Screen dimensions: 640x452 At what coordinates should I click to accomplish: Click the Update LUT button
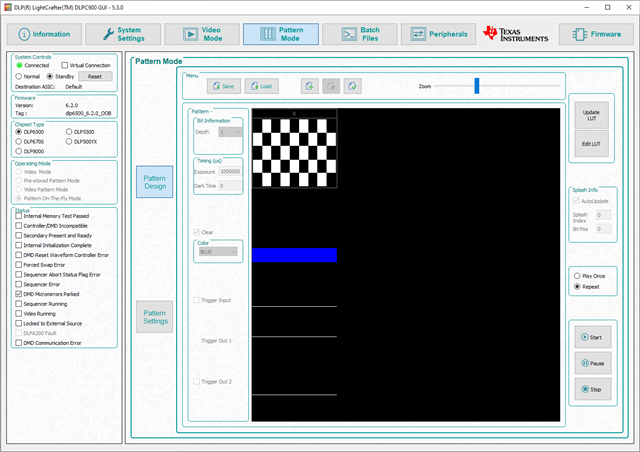pos(591,115)
